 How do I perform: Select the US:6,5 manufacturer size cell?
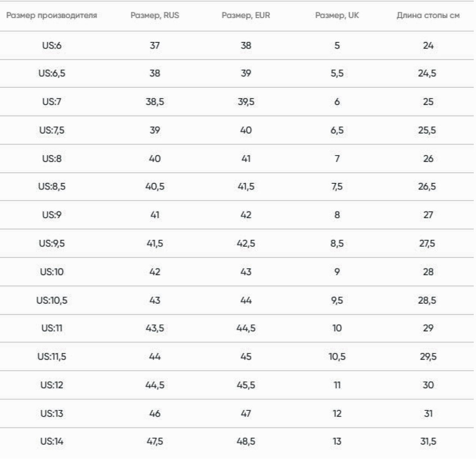[x=52, y=73]
